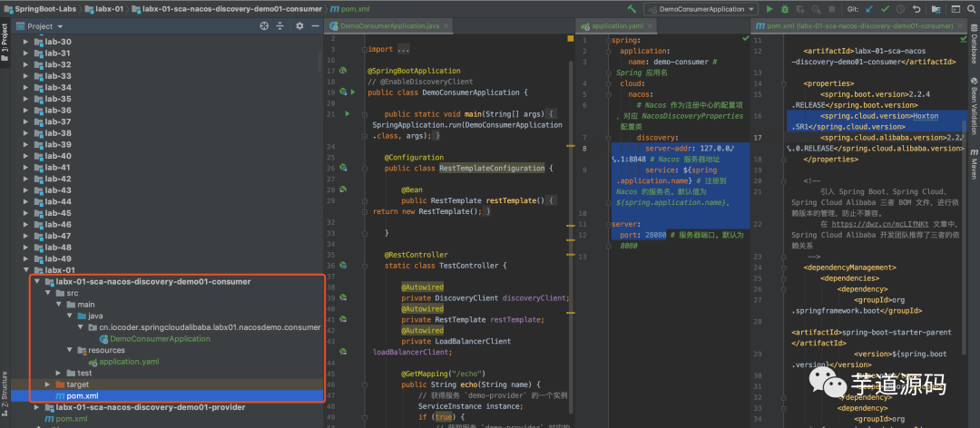Switch to DemoConsumerApplication.java tab
980x428 pixels.
click(x=387, y=26)
